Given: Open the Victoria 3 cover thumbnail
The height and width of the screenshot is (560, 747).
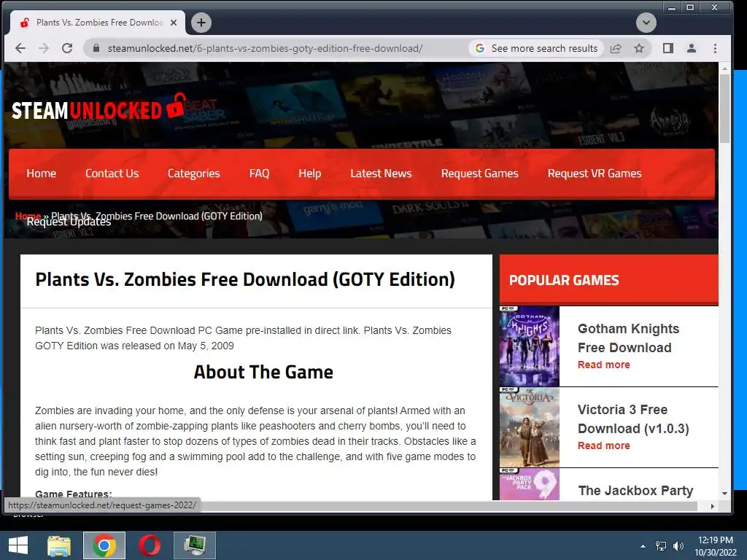Looking at the screenshot, I should (x=530, y=427).
